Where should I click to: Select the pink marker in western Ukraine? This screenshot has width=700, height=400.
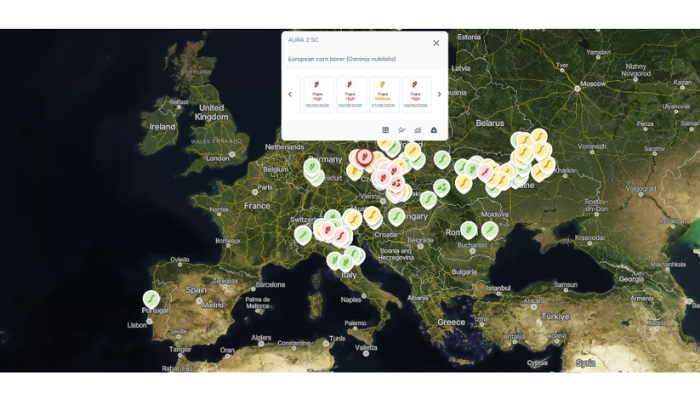485,173
